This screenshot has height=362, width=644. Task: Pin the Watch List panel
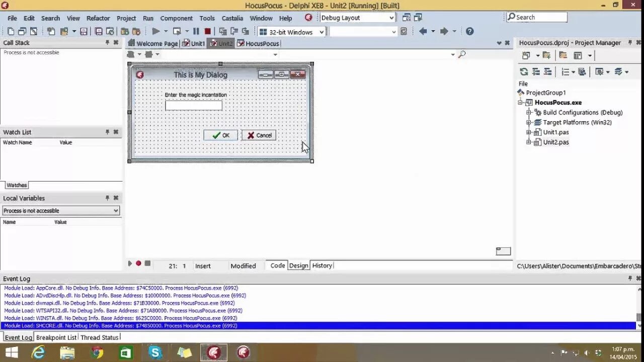point(107,132)
